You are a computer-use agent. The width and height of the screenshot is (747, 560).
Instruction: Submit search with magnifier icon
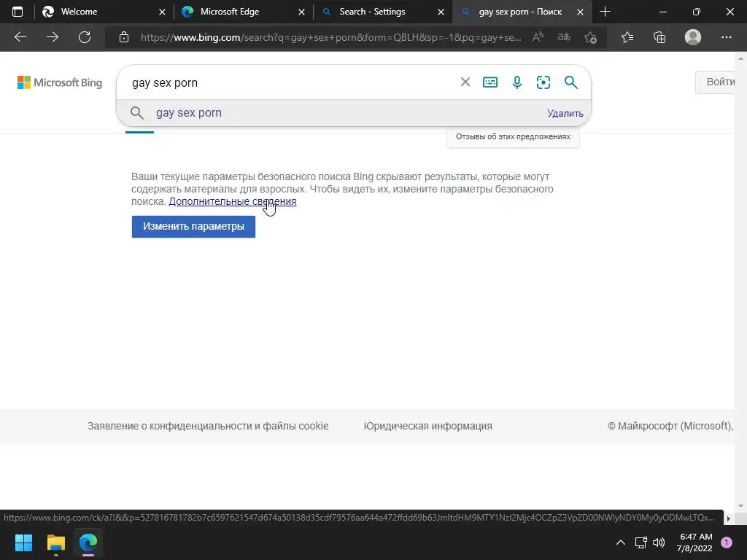(570, 82)
